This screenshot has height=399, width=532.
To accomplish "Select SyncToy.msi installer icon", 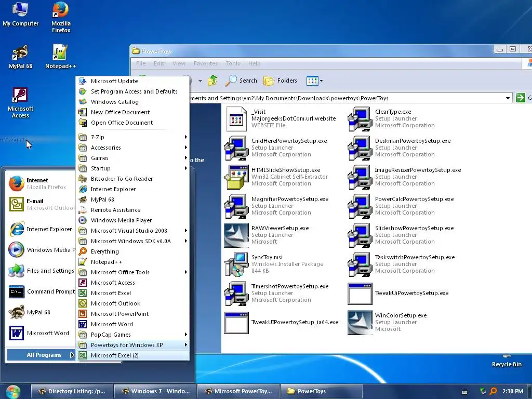I will tap(236, 264).
